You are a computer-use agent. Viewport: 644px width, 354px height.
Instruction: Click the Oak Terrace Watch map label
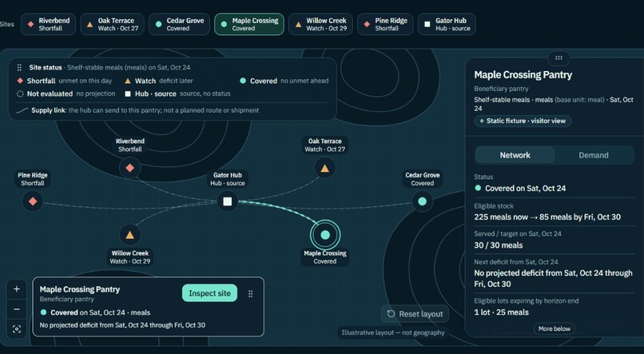[x=325, y=145]
